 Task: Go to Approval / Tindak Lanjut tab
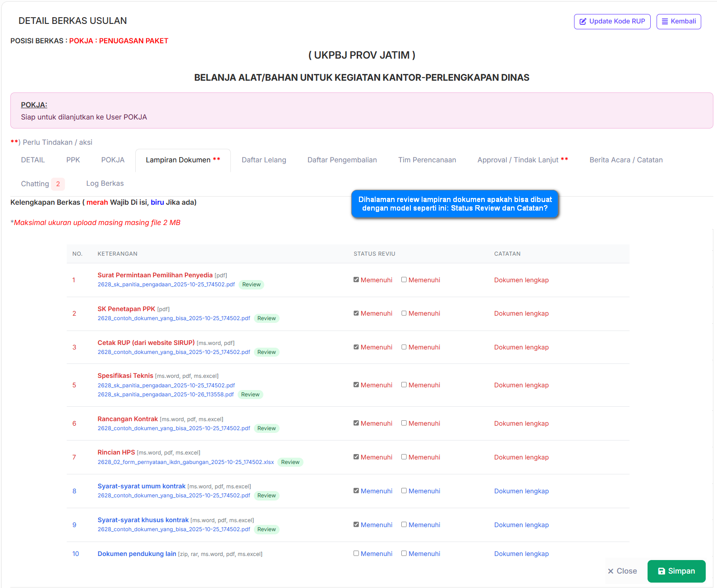(x=522, y=160)
